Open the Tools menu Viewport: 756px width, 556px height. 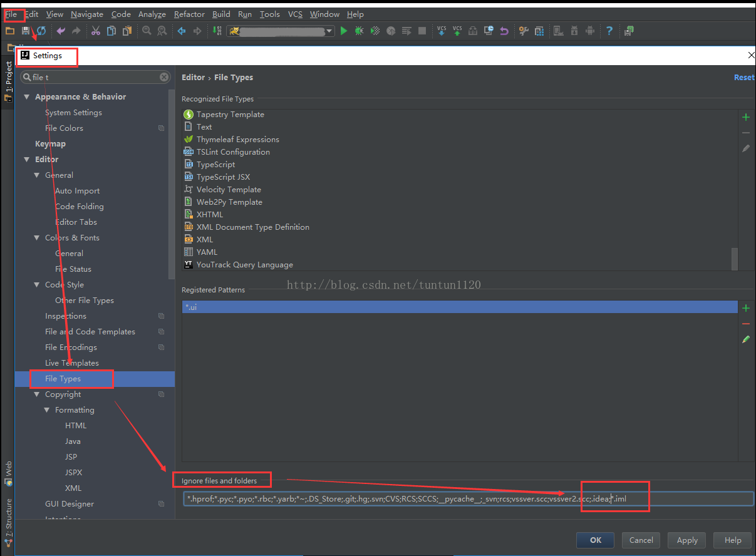(x=270, y=14)
